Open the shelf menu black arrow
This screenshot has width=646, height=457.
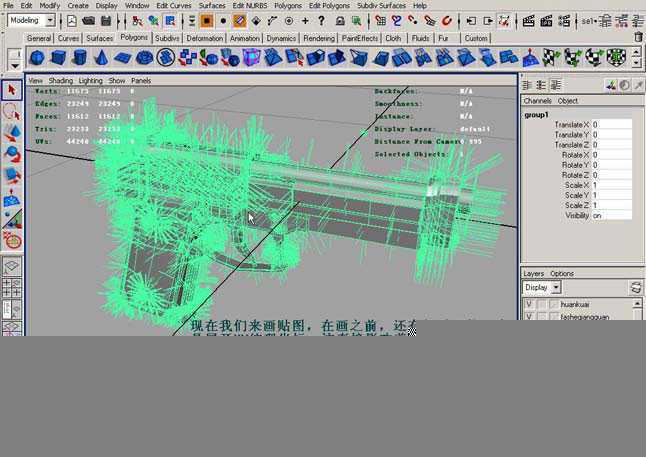(15, 66)
